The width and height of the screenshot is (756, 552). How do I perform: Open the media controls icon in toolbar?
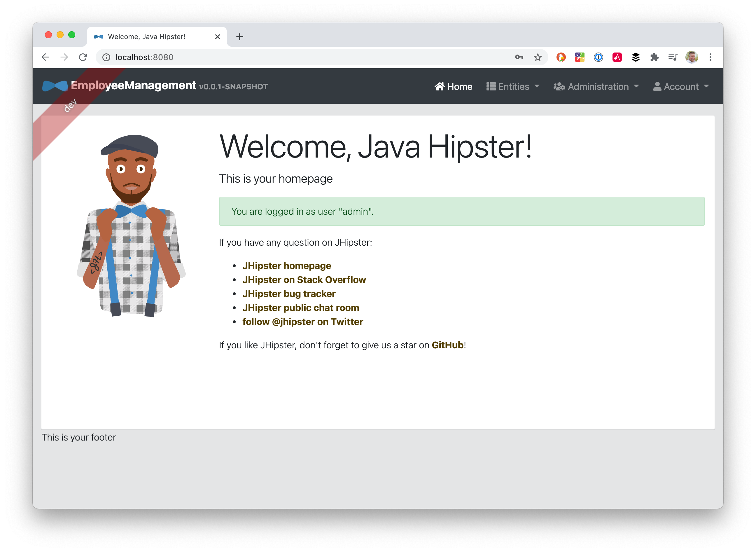[673, 57]
